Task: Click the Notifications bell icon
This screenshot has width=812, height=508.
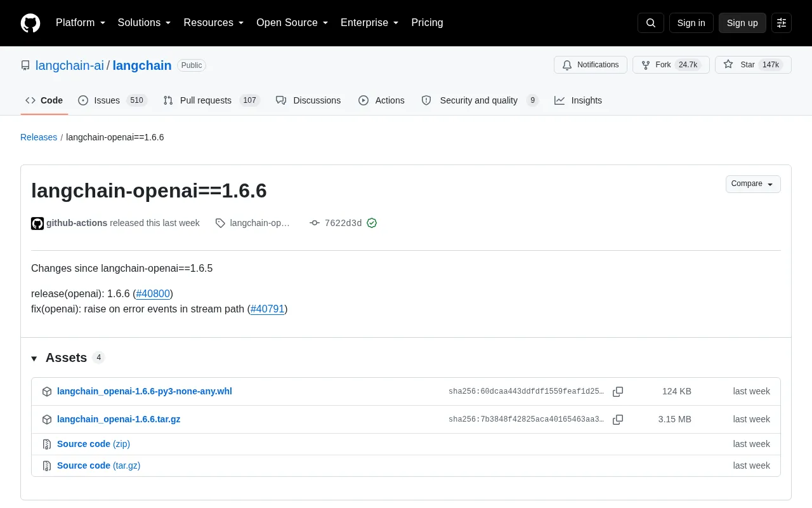Action: pyautogui.click(x=566, y=65)
